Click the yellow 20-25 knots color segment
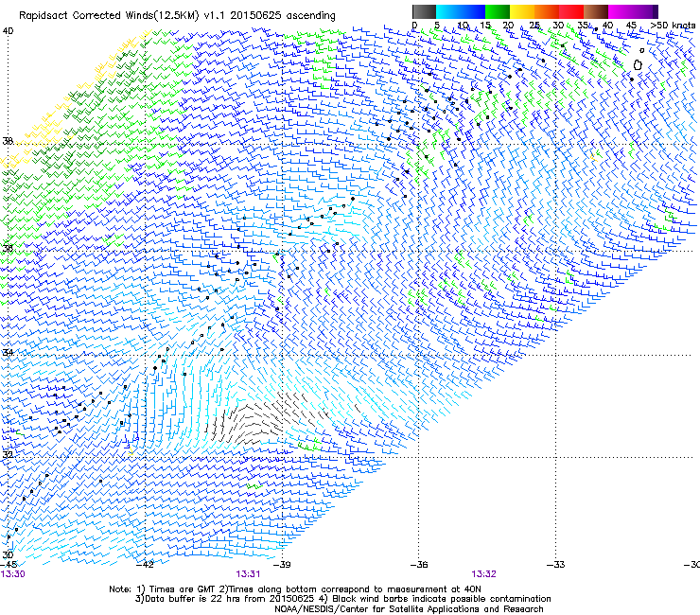The image size is (700, 615). click(x=522, y=11)
